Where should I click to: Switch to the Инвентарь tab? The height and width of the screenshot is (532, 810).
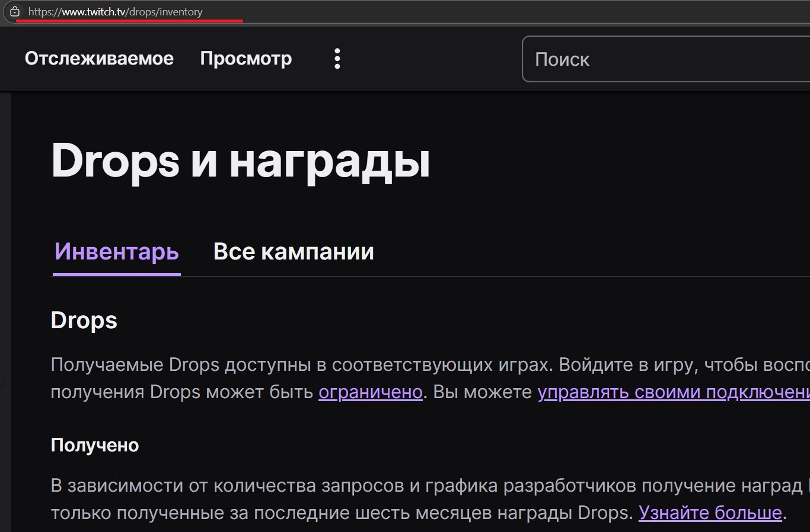pos(117,252)
